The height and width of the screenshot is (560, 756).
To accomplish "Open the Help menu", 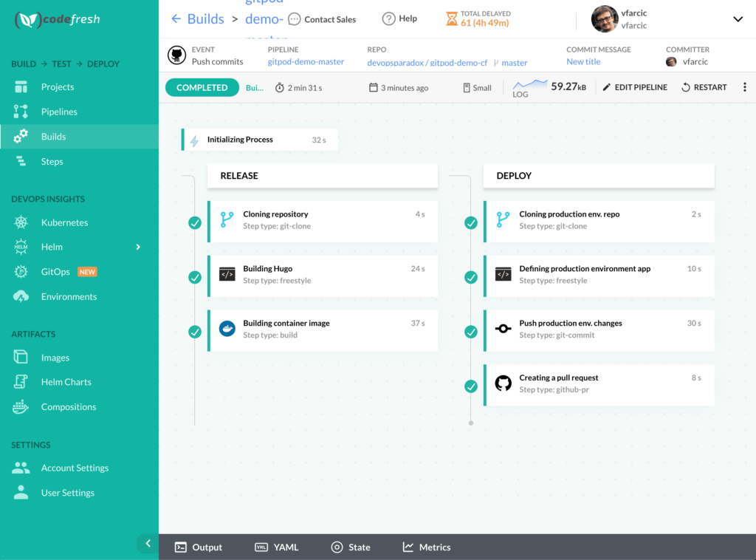I will 399,18.
